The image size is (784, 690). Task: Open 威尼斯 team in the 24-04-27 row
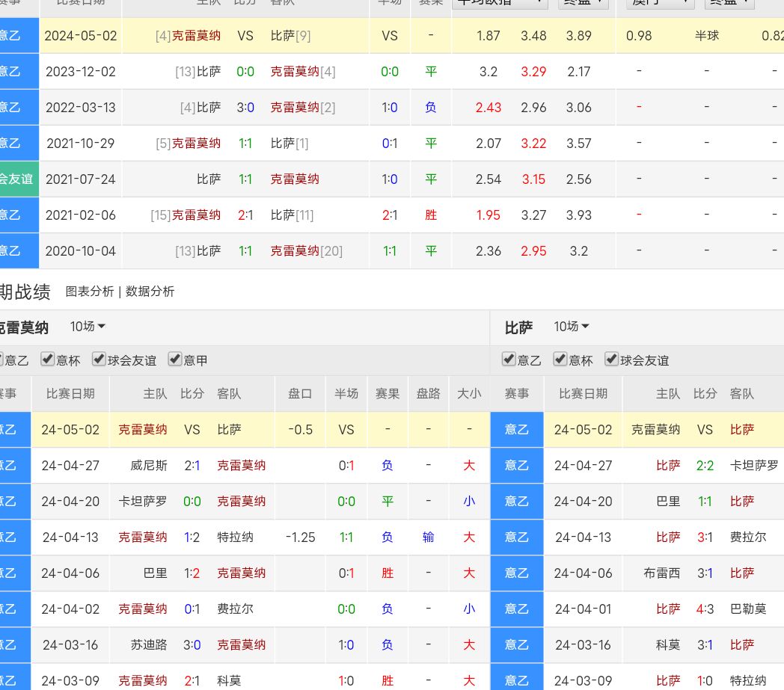[x=148, y=466]
